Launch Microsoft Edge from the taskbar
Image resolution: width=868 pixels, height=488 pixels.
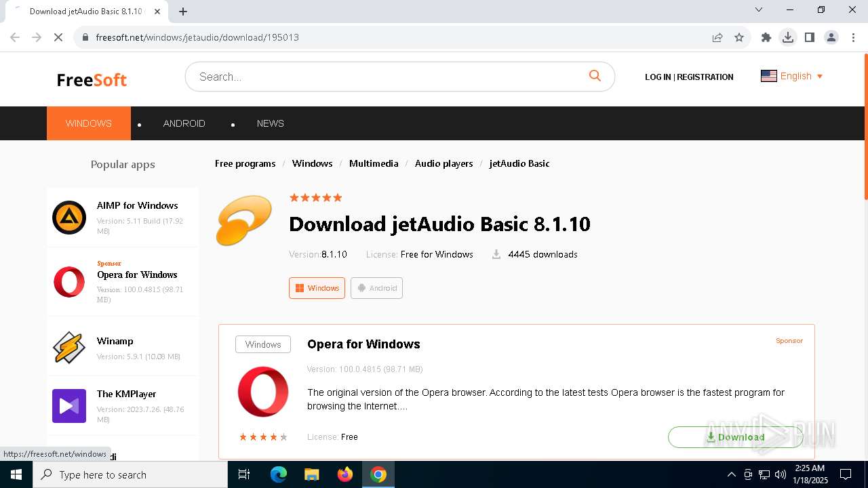[x=279, y=474]
